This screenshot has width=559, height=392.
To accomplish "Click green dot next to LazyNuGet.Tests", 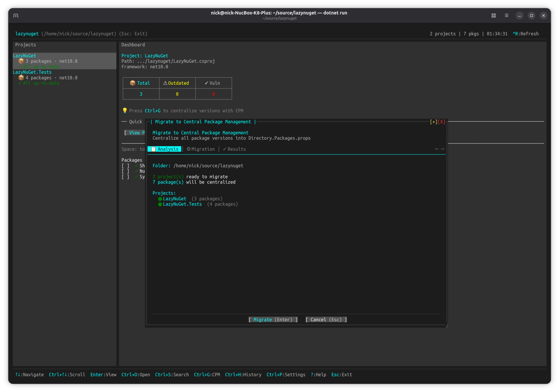I will [x=160, y=204].
